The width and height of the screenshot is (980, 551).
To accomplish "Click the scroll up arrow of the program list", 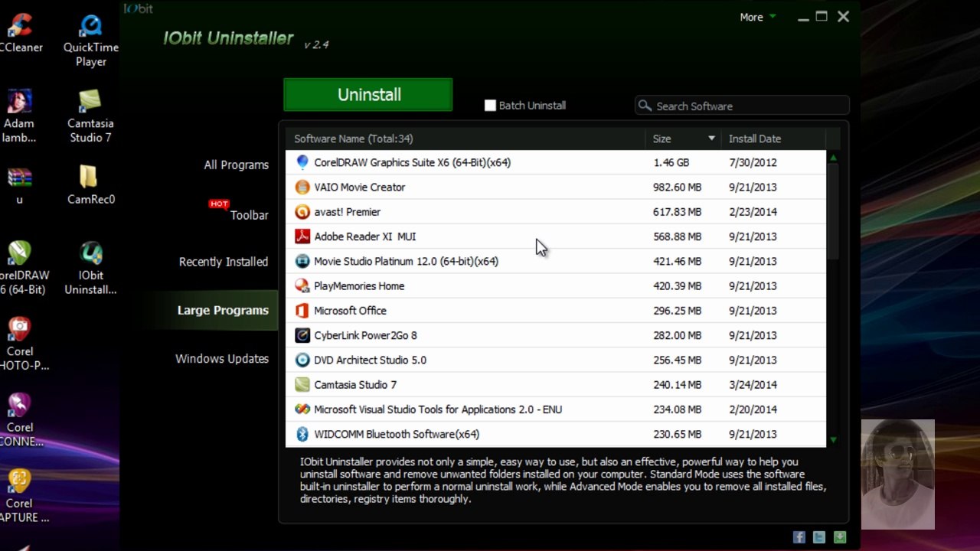I will coord(833,158).
